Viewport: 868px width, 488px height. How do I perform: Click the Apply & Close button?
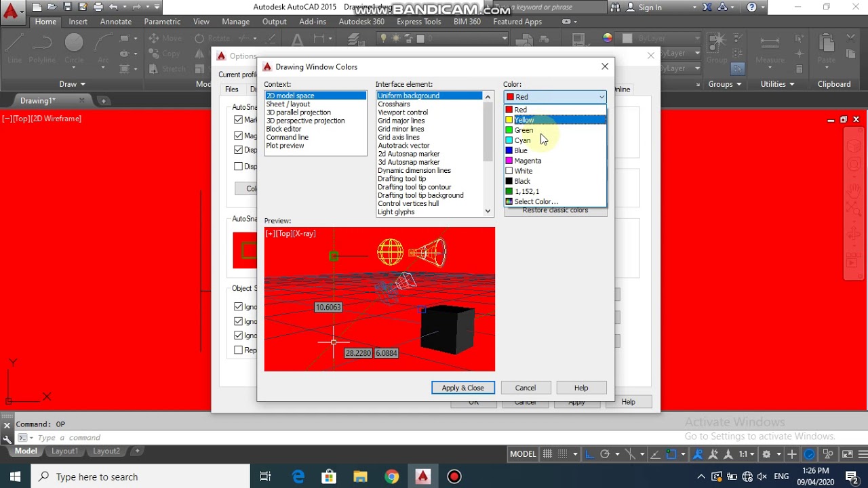tap(463, 388)
